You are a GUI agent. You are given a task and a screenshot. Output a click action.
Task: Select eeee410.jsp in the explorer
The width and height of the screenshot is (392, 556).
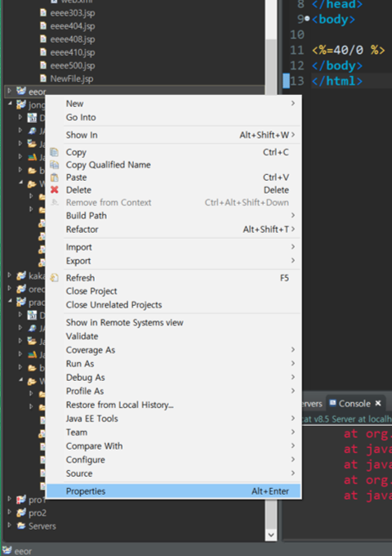pos(73,52)
